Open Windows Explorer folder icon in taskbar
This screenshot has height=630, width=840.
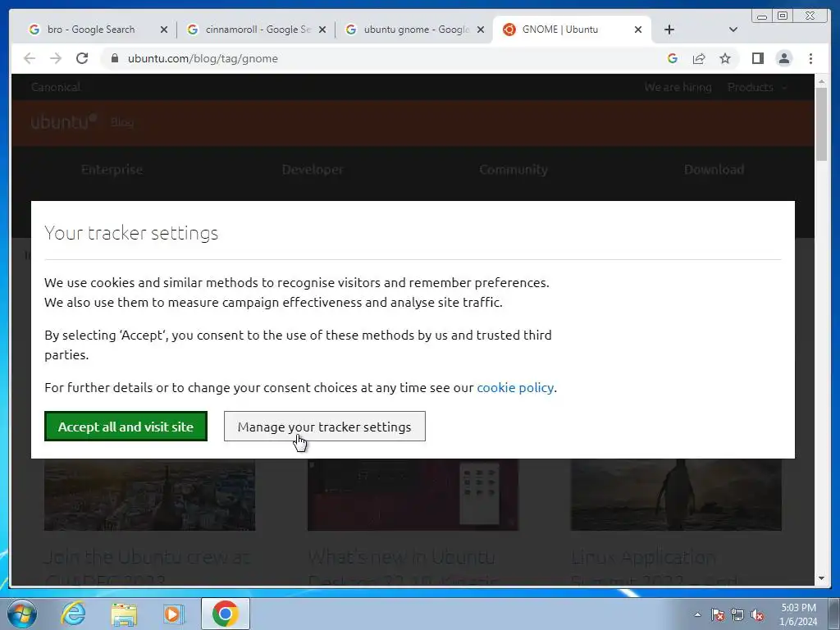pos(124,614)
